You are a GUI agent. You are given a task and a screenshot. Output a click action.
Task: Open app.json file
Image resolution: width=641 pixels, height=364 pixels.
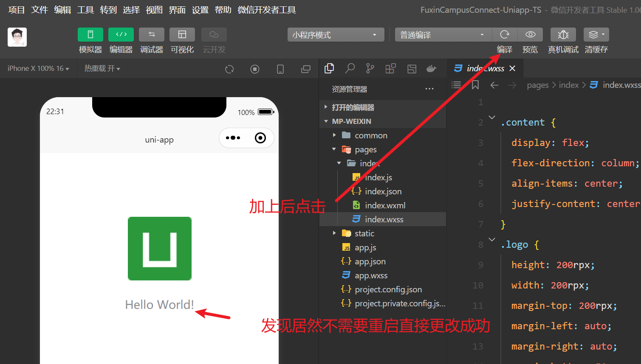tap(383, 261)
